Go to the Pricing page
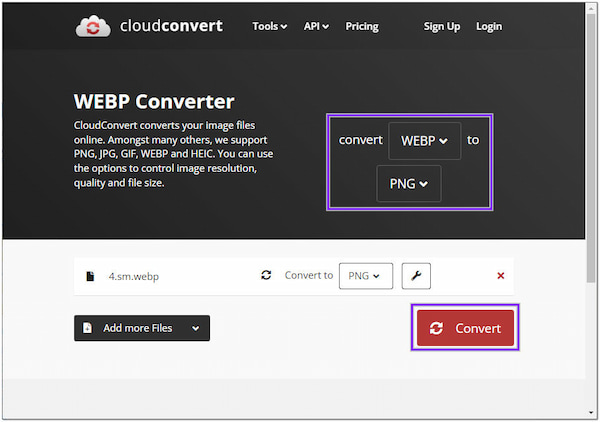600x422 pixels. (x=362, y=26)
